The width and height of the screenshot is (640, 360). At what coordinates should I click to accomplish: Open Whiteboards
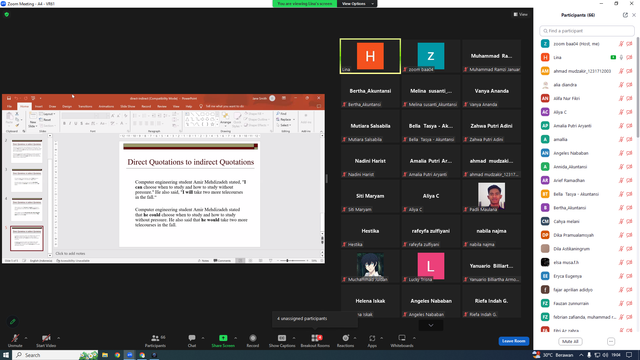coord(402,340)
